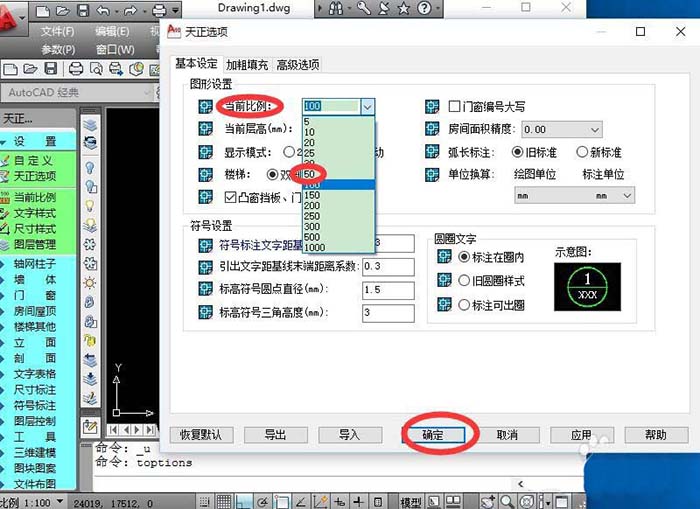Click the 标高符号三角高度 input field
Screen dimensions: 700x509
[388, 313]
